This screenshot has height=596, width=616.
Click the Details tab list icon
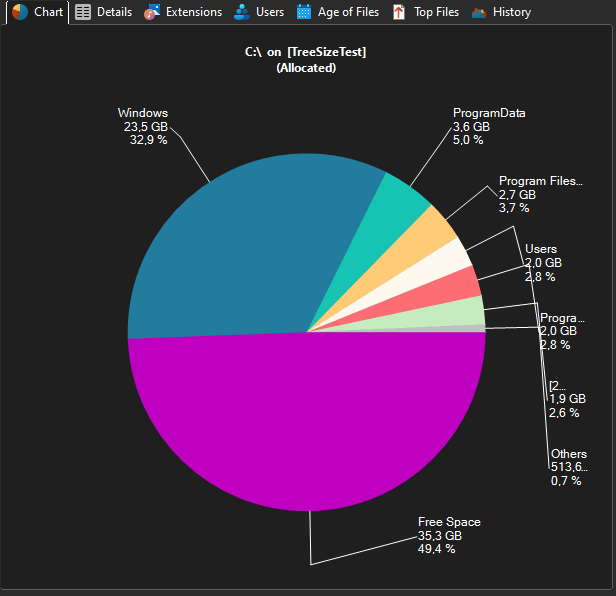[84, 12]
